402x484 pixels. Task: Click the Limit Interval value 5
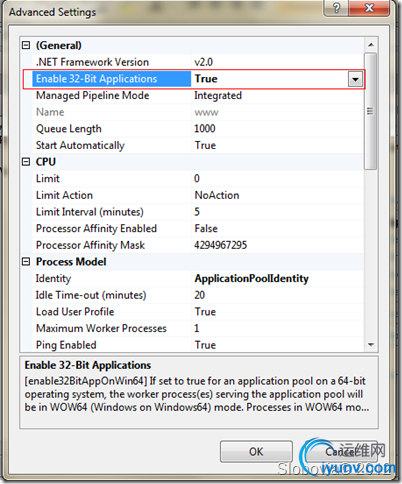coord(197,212)
